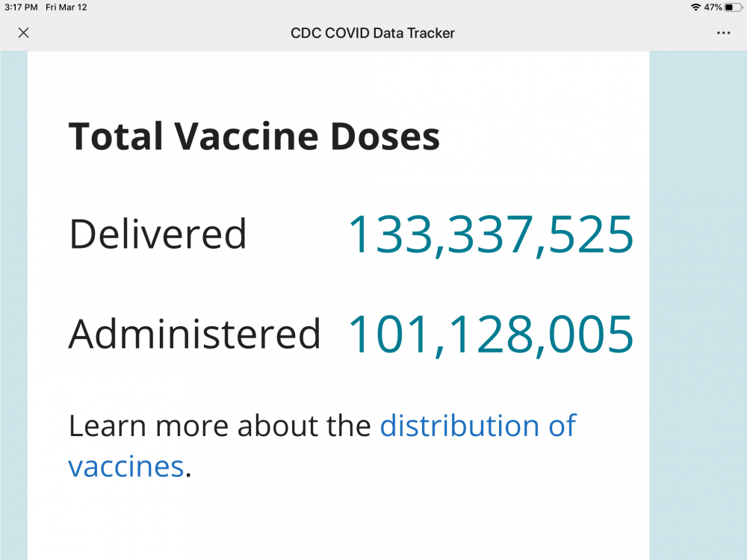Click the 'Learn more about the' text
This screenshot has width=747, height=560.
pos(220,426)
